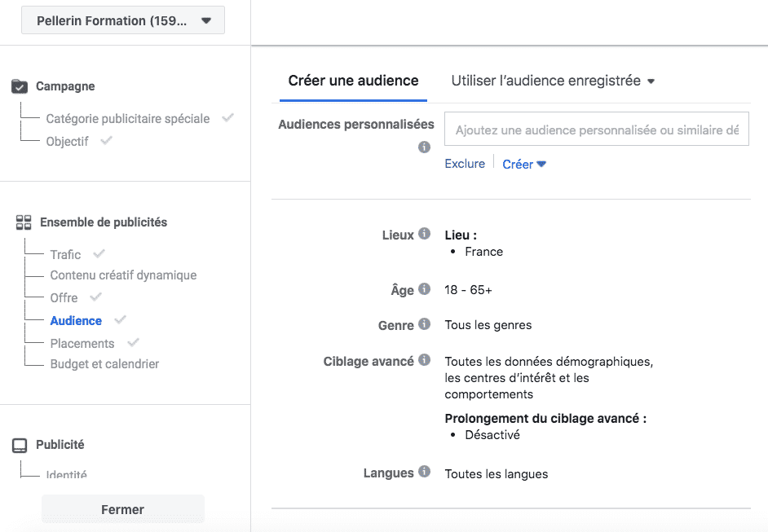The width and height of the screenshot is (768, 532).
Task: Click the Campagne folder icon
Action: (20, 86)
